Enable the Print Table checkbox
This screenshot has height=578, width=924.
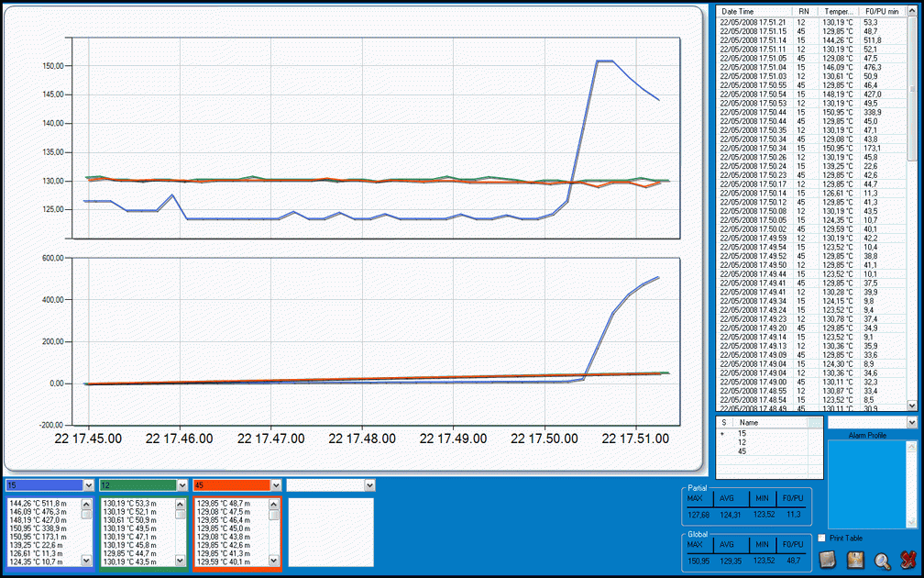(821, 539)
